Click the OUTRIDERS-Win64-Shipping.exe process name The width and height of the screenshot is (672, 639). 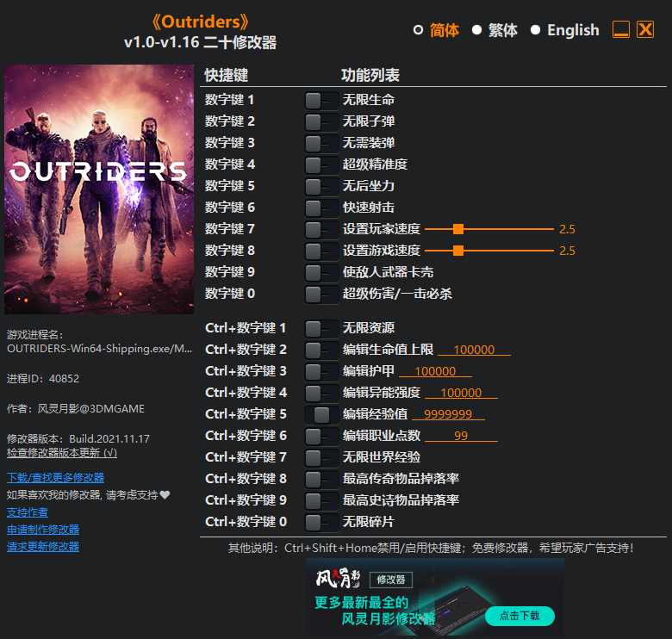click(99, 349)
